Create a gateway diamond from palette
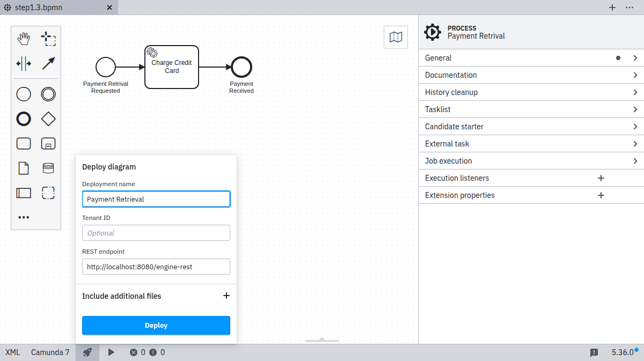Image resolution: width=644 pixels, height=361 pixels. [x=48, y=119]
